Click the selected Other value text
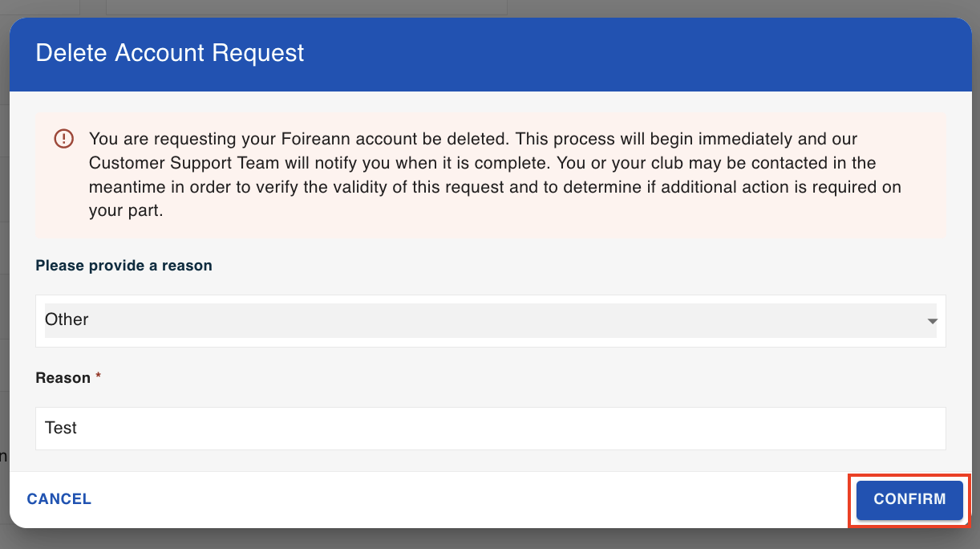 [67, 319]
